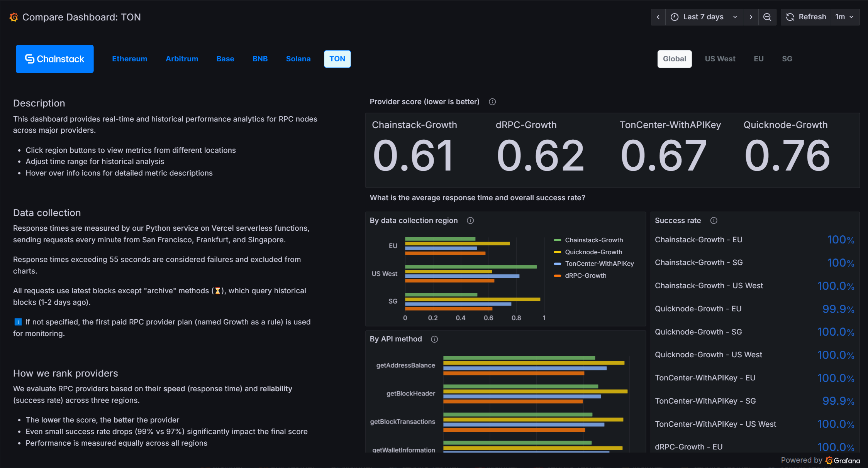Click the Powered by Grafana link
This screenshot has width=868, height=468.
821,460
